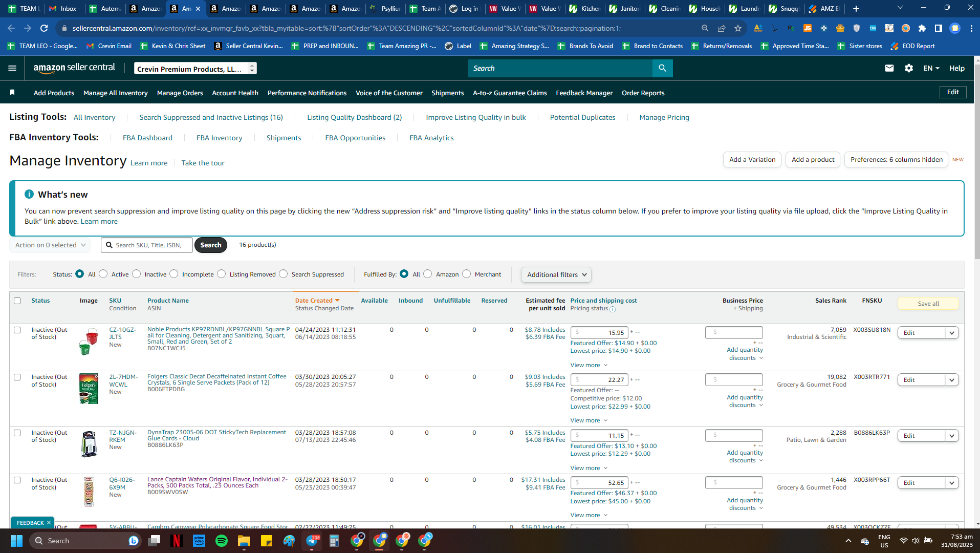This screenshot has height=553, width=980.
Task: Click the bookmark flag icon in favorites bar
Action: pyautogui.click(x=12, y=92)
